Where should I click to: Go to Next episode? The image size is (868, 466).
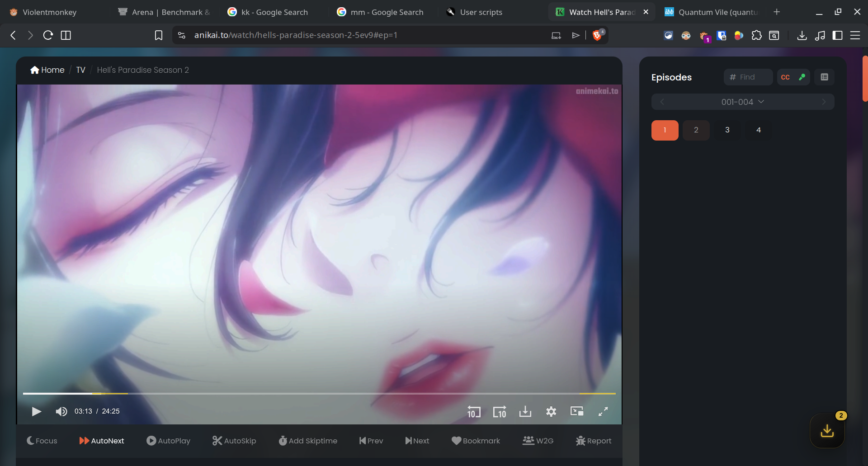point(417,441)
